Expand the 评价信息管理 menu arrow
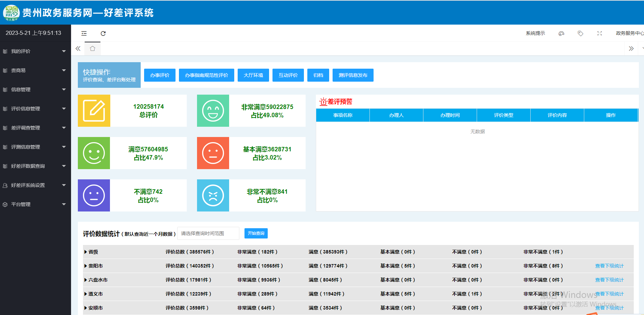 click(64, 109)
